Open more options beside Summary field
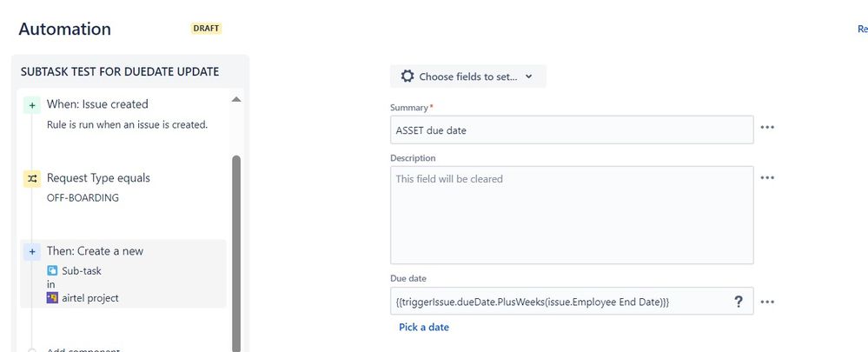Viewport: 868px width, 352px height. tap(767, 127)
